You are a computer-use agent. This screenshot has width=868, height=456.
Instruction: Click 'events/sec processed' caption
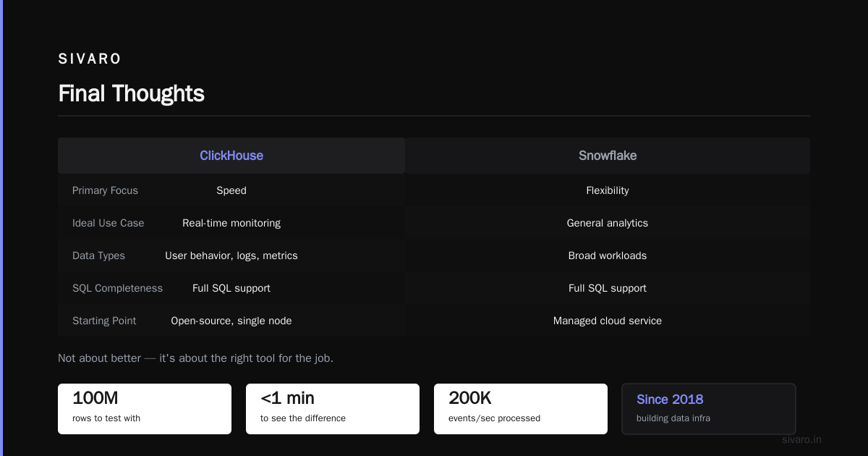pyautogui.click(x=494, y=418)
